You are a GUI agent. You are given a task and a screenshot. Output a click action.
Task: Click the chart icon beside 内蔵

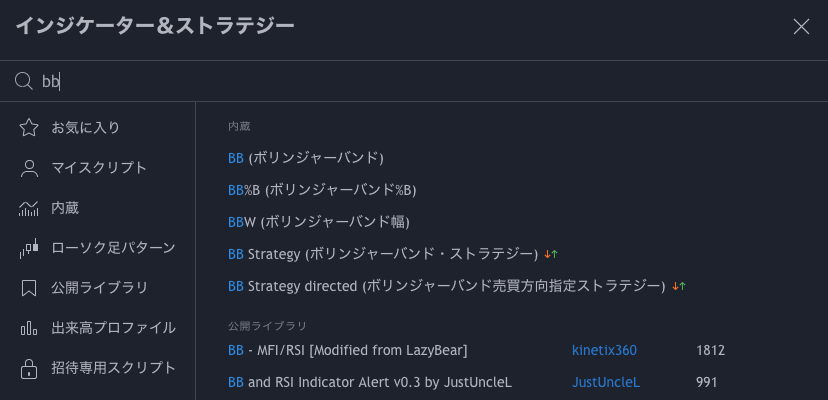click(29, 208)
